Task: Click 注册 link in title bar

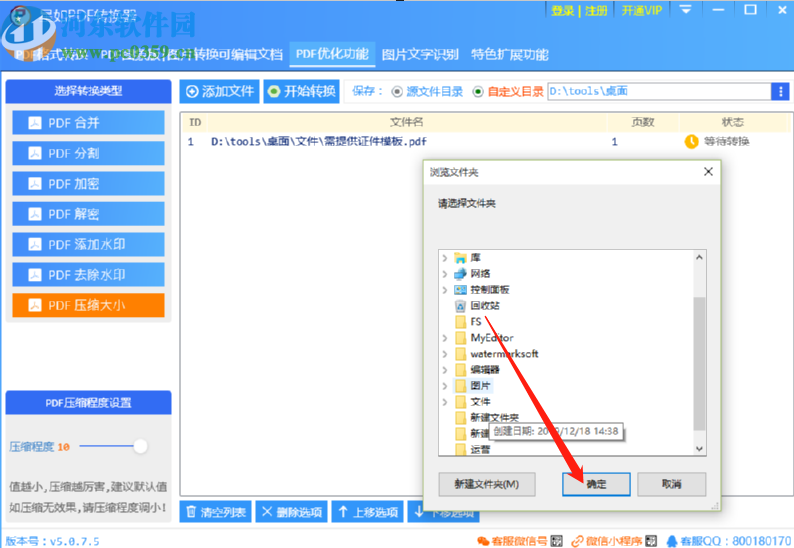Action: (x=596, y=11)
